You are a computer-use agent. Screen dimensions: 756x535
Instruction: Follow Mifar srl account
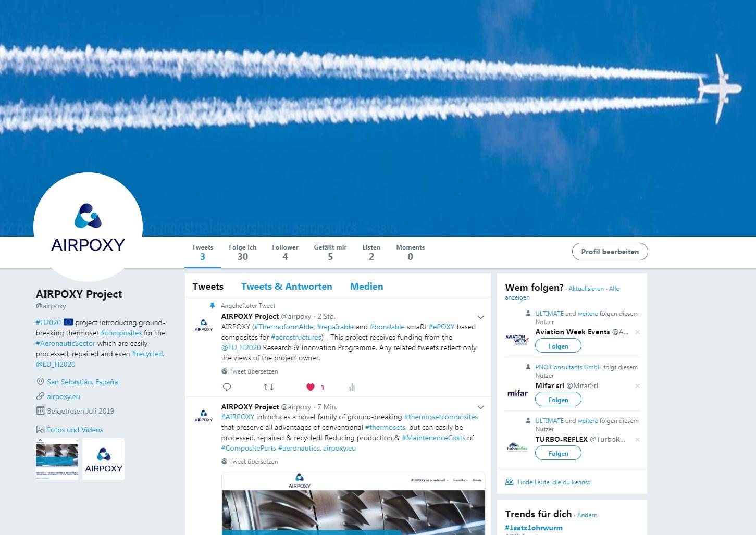click(558, 400)
